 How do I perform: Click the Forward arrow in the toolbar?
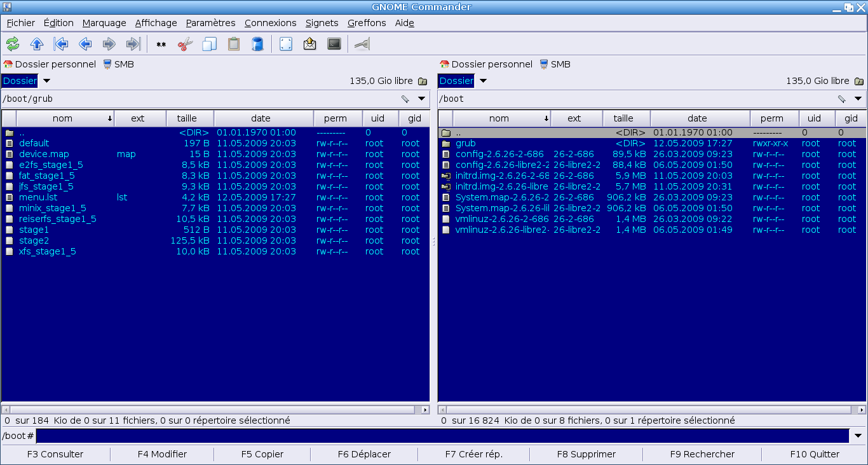point(109,44)
